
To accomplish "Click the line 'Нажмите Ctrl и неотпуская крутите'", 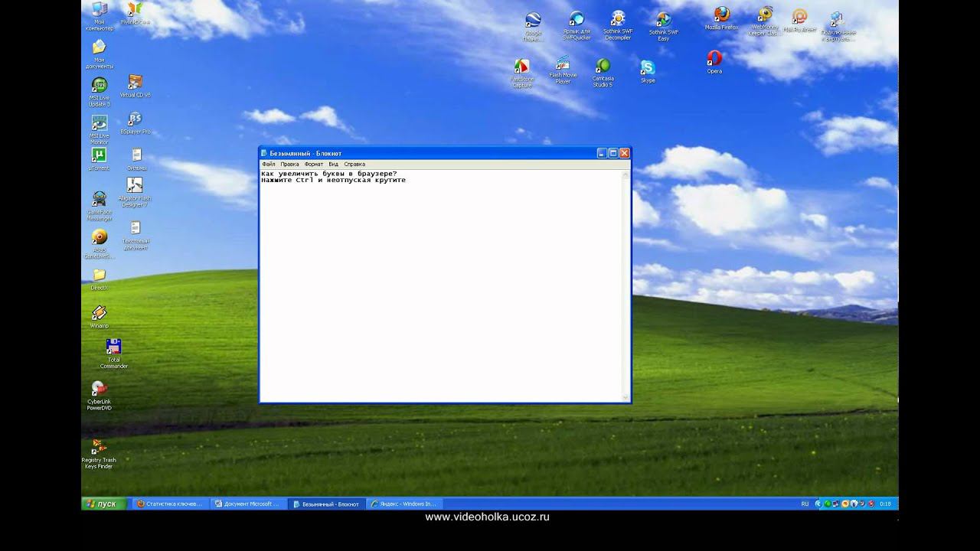I will click(x=334, y=181).
